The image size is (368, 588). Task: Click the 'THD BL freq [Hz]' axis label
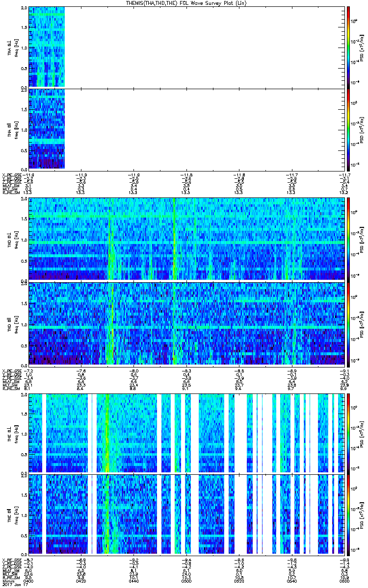[x=13, y=238]
